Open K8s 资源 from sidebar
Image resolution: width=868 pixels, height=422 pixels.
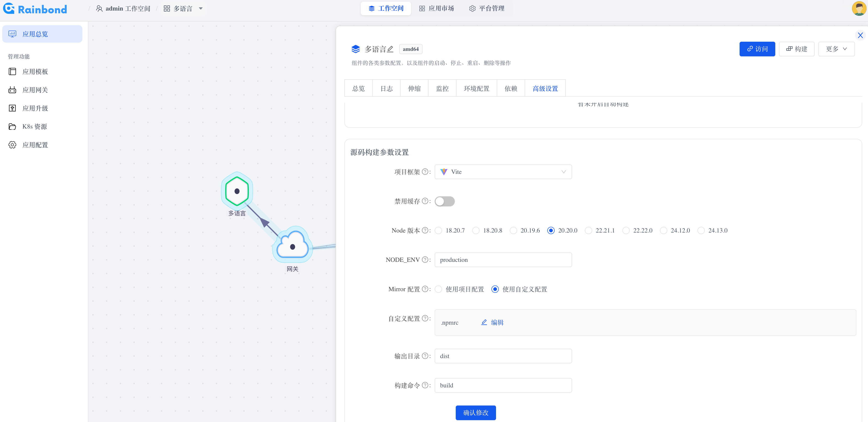click(x=34, y=126)
